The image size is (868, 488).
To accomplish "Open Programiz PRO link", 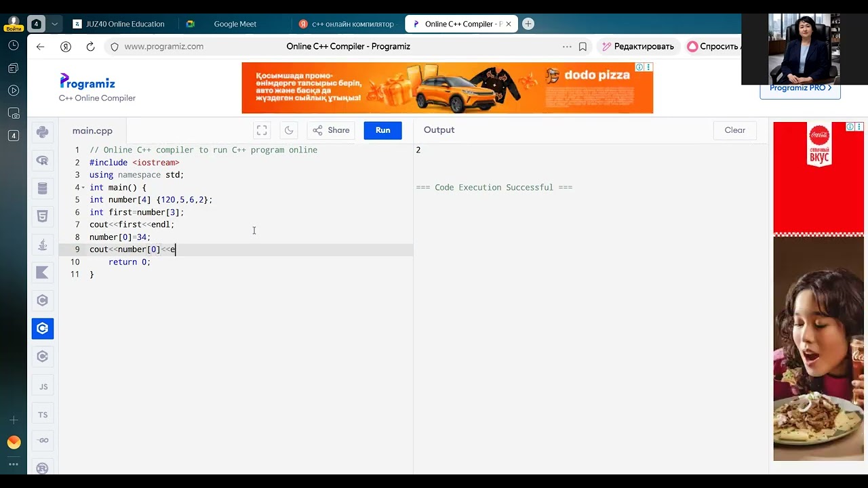I will tap(800, 88).
